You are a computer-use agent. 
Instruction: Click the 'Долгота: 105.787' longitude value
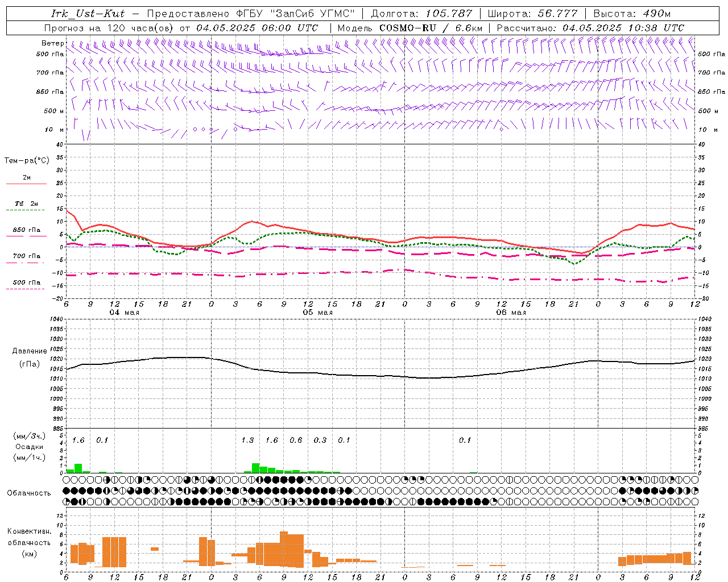point(421,14)
